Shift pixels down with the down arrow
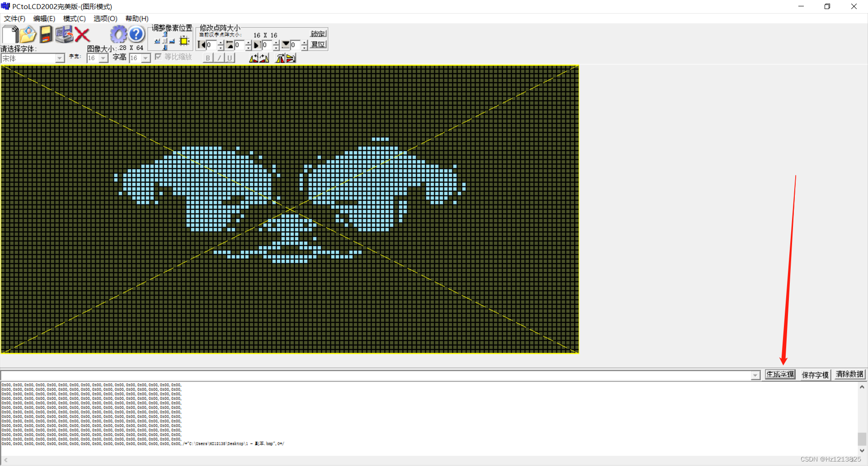868x466 pixels. [165, 48]
